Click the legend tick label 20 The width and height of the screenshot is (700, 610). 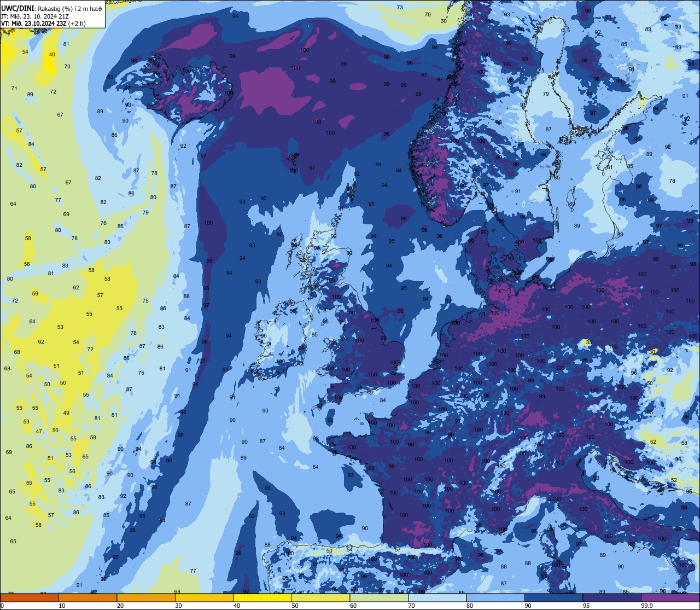(120, 606)
